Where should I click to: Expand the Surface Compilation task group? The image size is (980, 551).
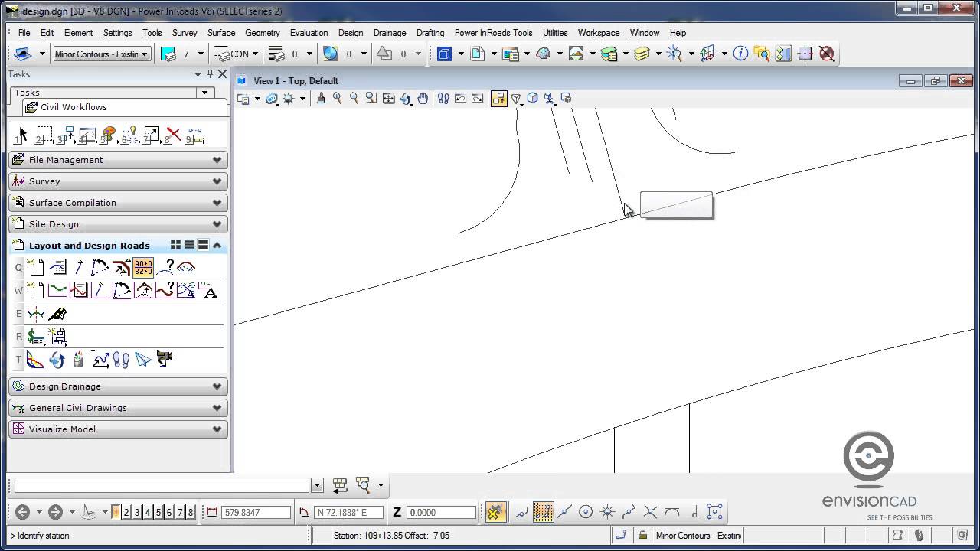click(x=118, y=203)
